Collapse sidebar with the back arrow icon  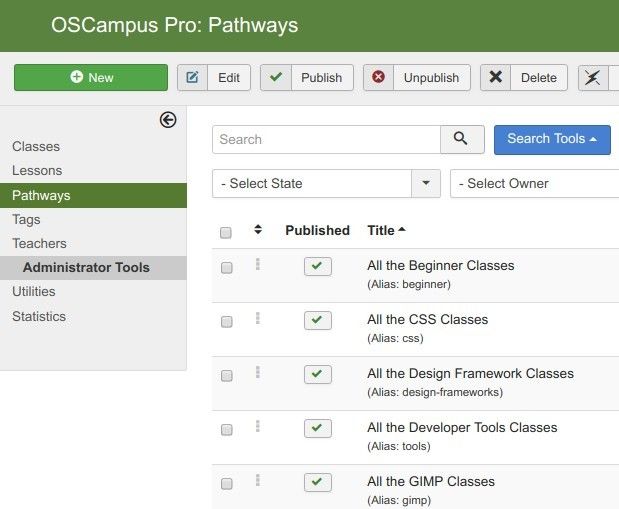pyautogui.click(x=168, y=120)
